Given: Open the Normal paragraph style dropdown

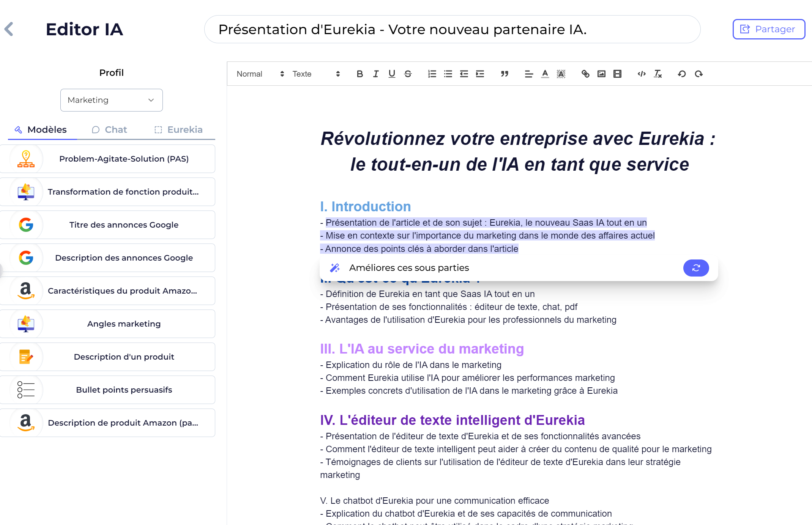Looking at the screenshot, I should click(x=258, y=74).
